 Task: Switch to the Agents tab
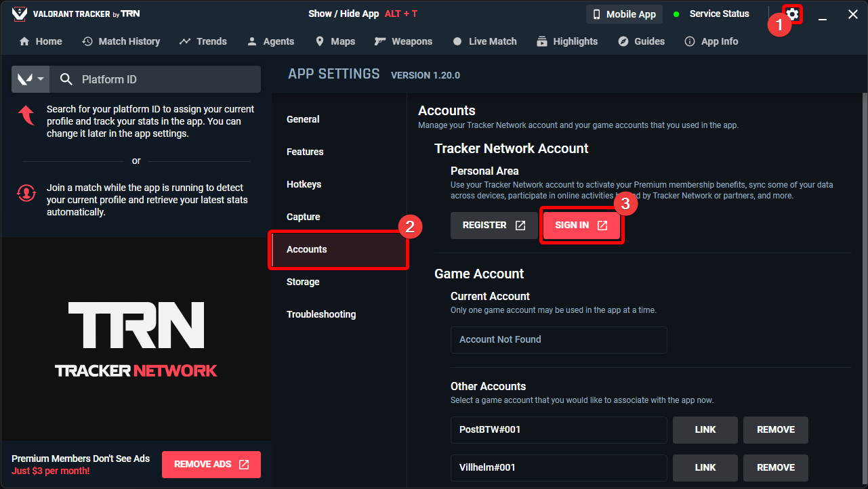pyautogui.click(x=270, y=41)
